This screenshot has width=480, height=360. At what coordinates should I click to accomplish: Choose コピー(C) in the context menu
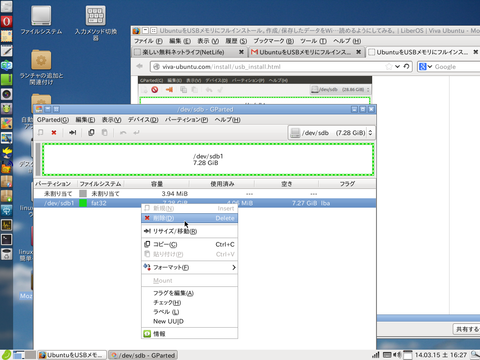click(x=189, y=244)
